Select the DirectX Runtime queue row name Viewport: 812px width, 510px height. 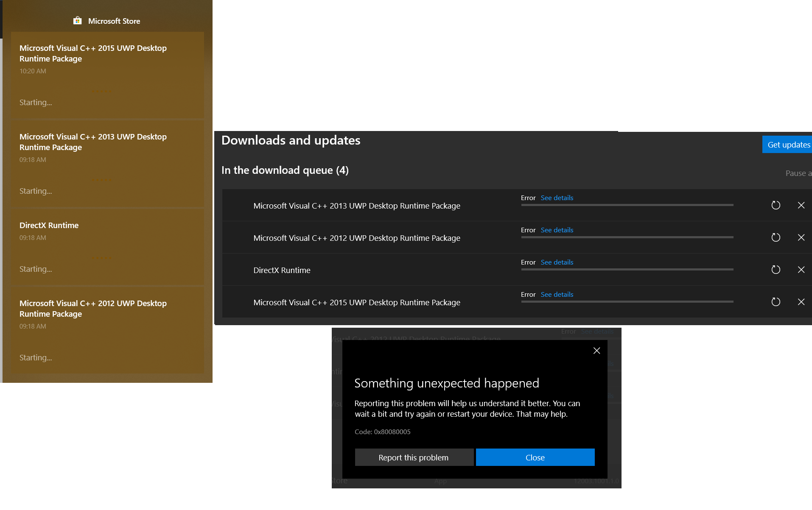[282, 270]
